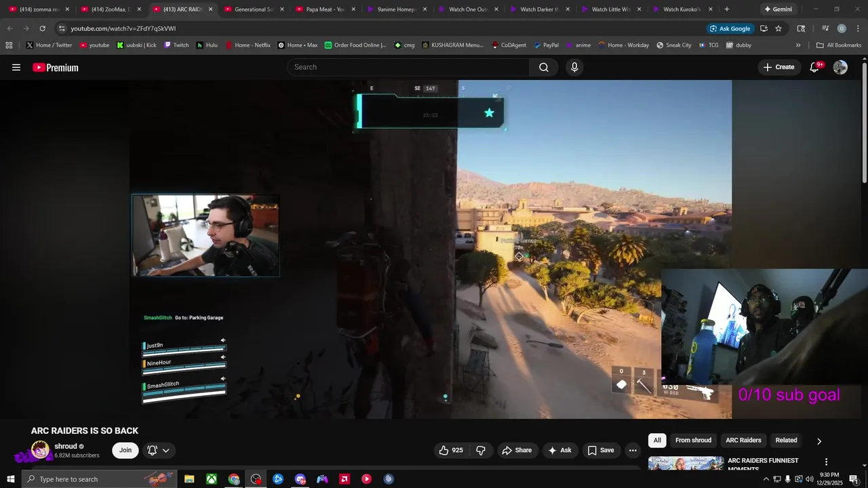Click the page vertical scrollbar
Image resolution: width=868 pixels, height=488 pixels.
coord(865,122)
